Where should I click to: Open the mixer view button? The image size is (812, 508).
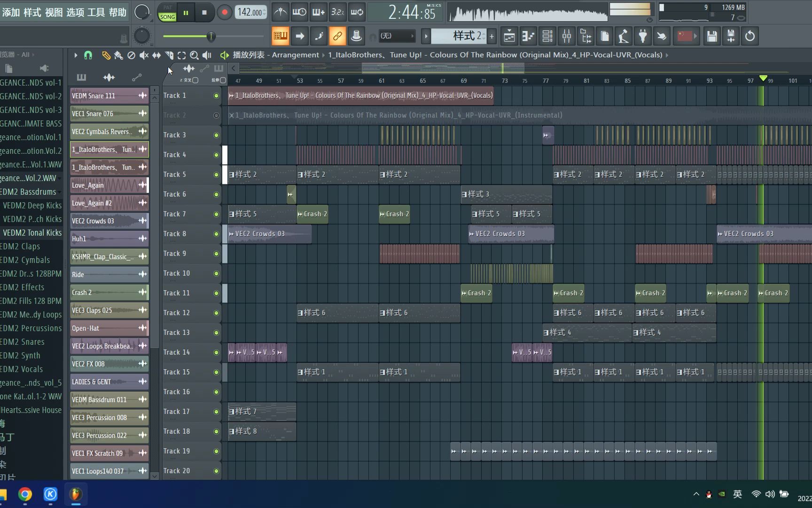[x=567, y=36]
